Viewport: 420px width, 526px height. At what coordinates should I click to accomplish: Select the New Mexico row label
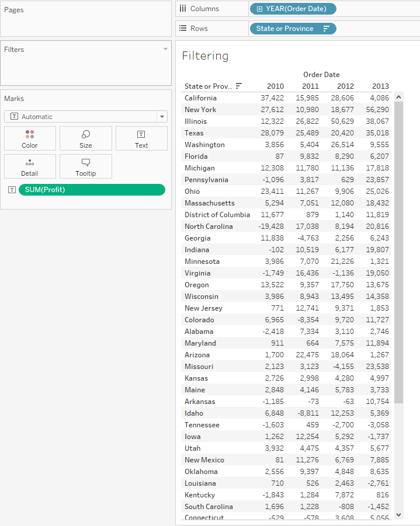pyautogui.click(x=204, y=460)
